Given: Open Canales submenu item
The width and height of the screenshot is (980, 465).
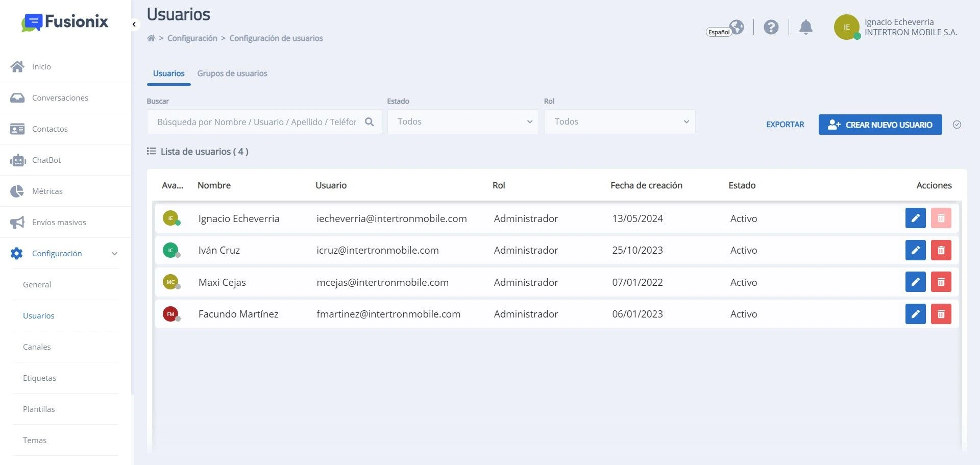Looking at the screenshot, I should [37, 347].
